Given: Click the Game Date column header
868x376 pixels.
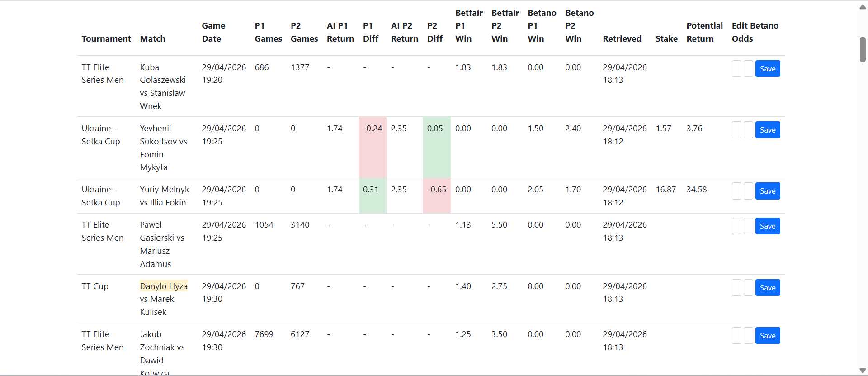Looking at the screenshot, I should (x=213, y=32).
